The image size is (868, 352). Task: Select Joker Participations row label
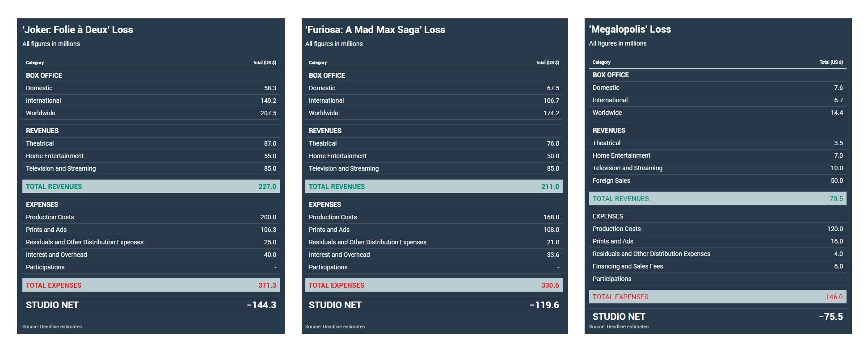[45, 267]
